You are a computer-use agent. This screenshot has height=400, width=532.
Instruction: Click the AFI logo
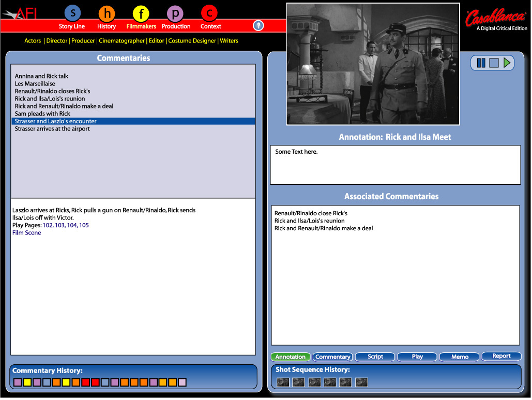coord(21,13)
